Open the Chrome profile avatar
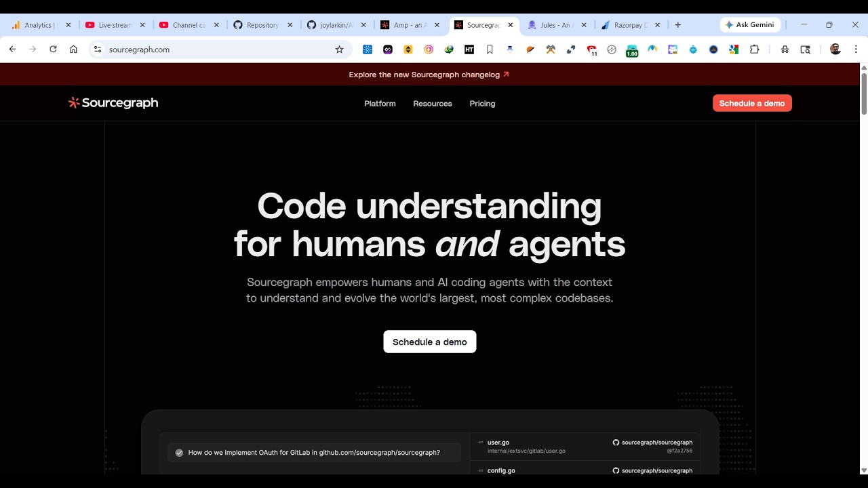 point(835,49)
